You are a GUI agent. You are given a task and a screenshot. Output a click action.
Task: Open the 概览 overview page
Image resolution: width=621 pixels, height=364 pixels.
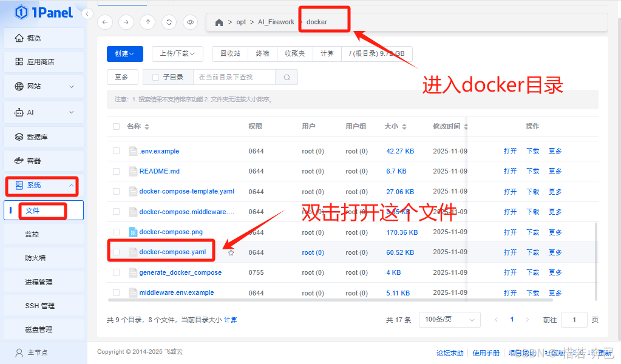[x=44, y=38]
